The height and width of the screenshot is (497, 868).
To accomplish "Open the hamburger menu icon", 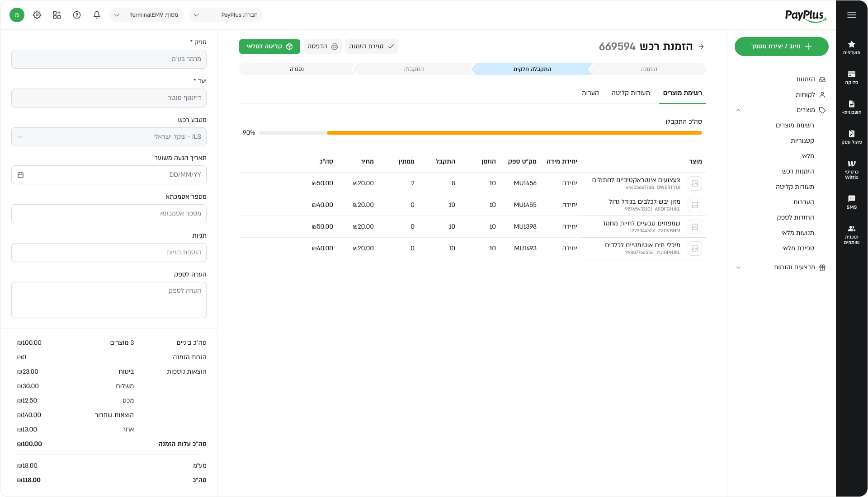I will [851, 15].
